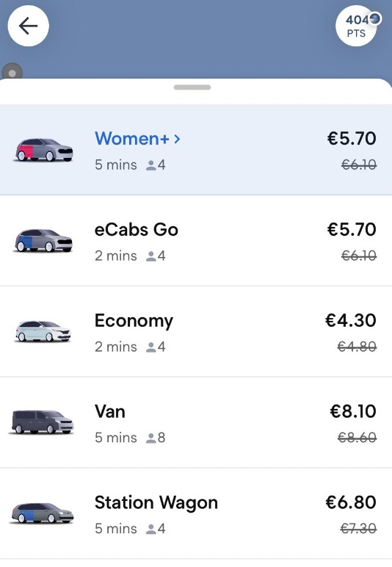Click the passenger icon on the Van row
Image resolution: width=392 pixels, height=567 pixels.
pyautogui.click(x=150, y=438)
